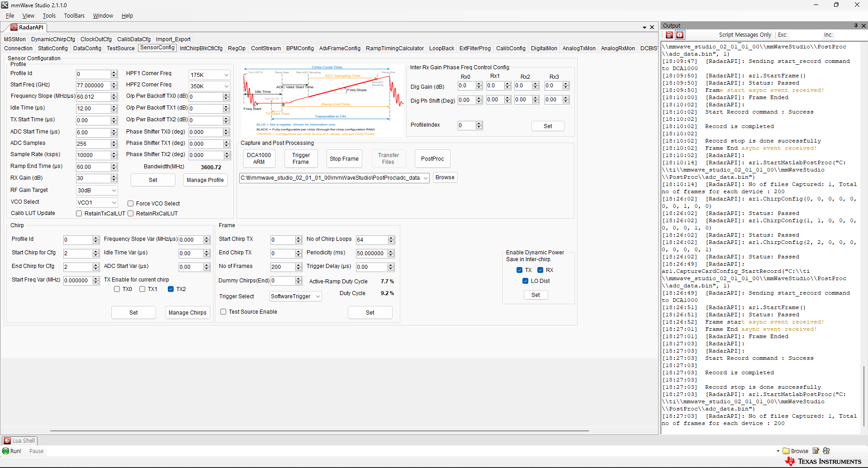Click the Manage Chirps button

187,313
